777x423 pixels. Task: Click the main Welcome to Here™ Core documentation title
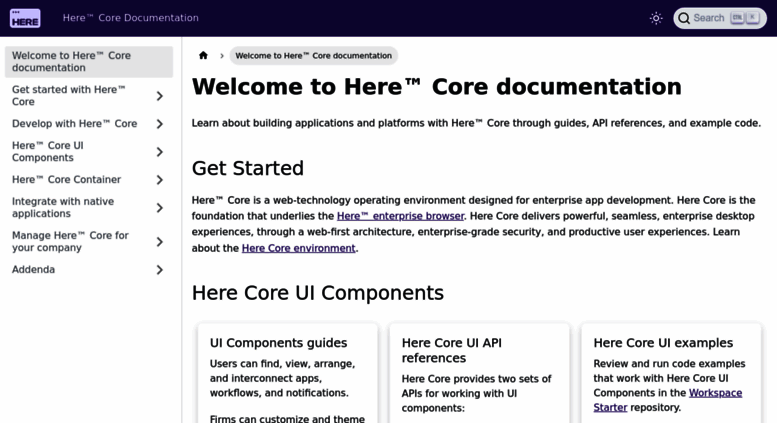tap(437, 87)
